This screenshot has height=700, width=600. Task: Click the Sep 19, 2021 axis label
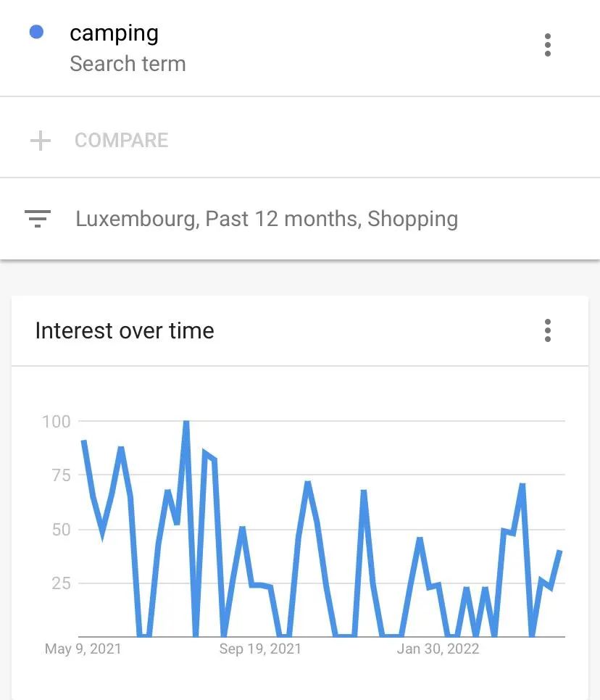point(260,649)
